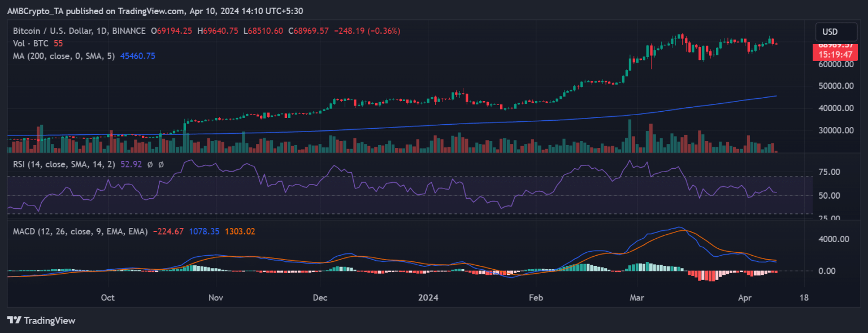The width and height of the screenshot is (868, 333).
Task: Expand the MACD (12, 26, close, 9) legend
Action: 79,231
